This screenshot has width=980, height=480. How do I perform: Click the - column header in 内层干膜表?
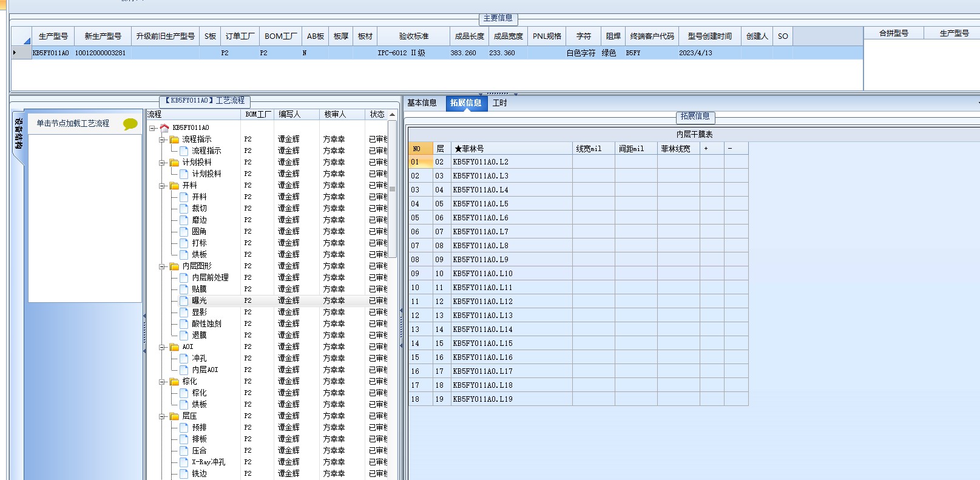[736, 149]
